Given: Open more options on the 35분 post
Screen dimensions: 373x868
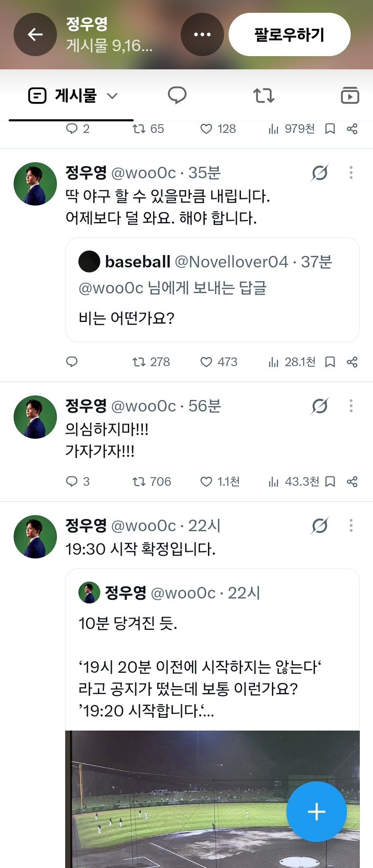Looking at the screenshot, I should [351, 173].
